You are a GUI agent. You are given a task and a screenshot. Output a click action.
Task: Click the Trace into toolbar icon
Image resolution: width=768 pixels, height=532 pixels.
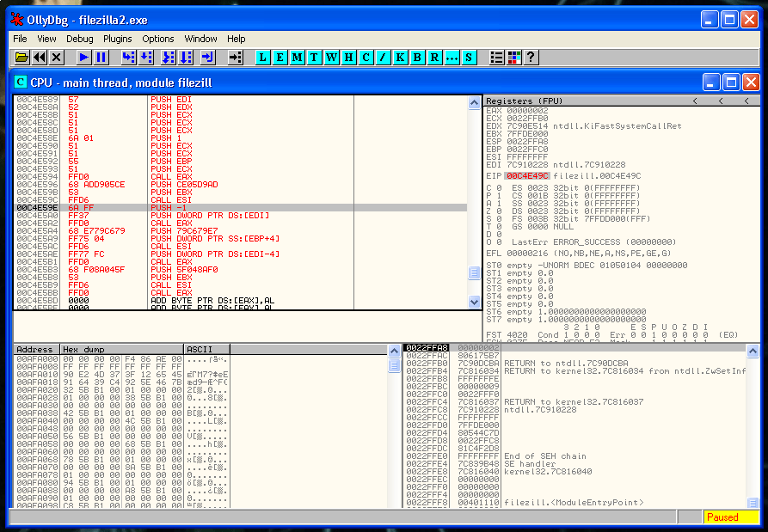pos(168,58)
